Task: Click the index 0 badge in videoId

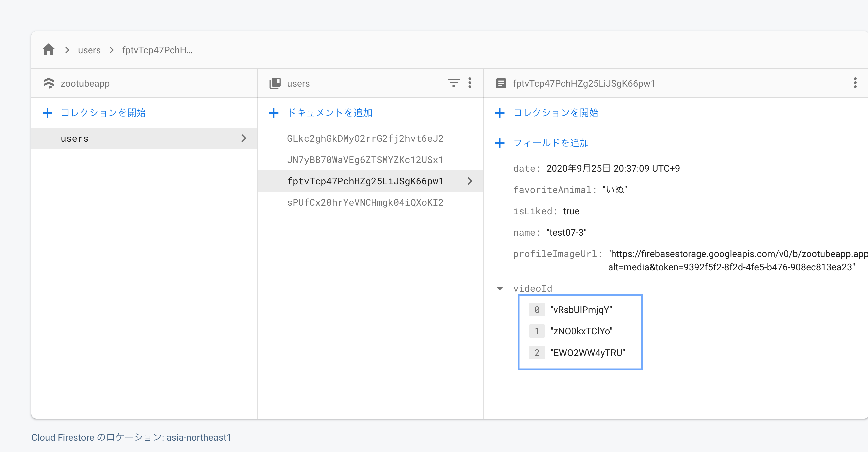Action: pos(537,310)
